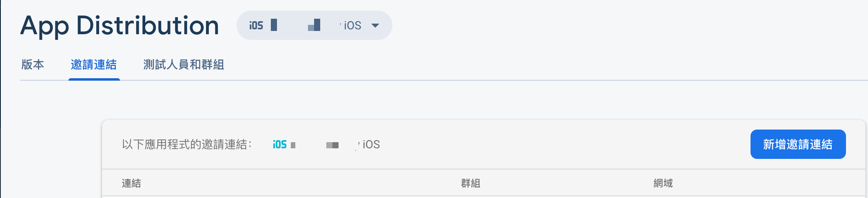Click the 連結 column header
Viewport: 868px width, 198px height.
point(131,183)
